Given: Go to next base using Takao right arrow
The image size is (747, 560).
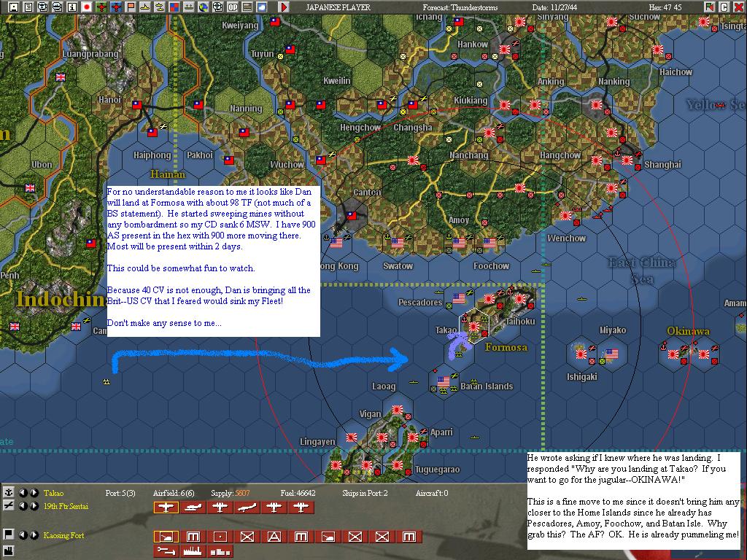Looking at the screenshot, I should coord(34,493).
